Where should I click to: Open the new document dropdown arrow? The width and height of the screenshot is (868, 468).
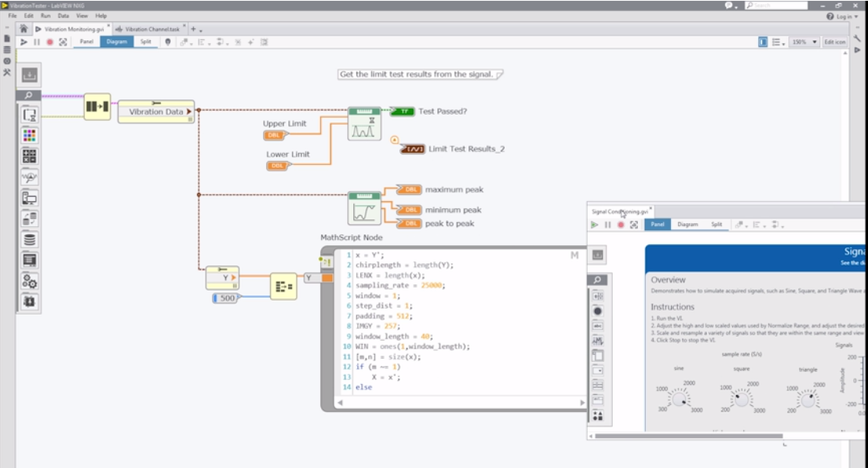point(200,31)
